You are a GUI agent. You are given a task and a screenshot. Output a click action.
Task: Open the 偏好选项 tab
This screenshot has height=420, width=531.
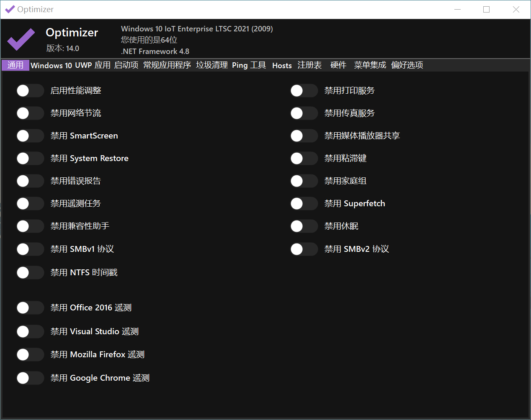(407, 65)
